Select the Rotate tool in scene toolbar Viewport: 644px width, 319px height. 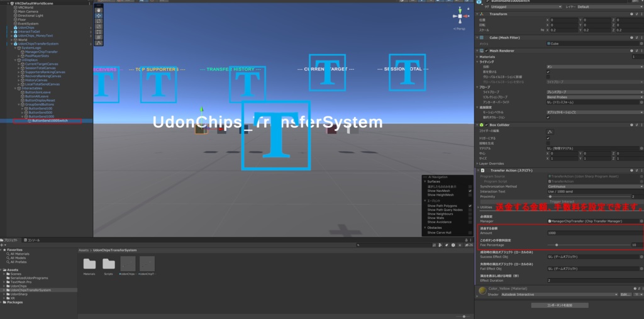coord(99,21)
